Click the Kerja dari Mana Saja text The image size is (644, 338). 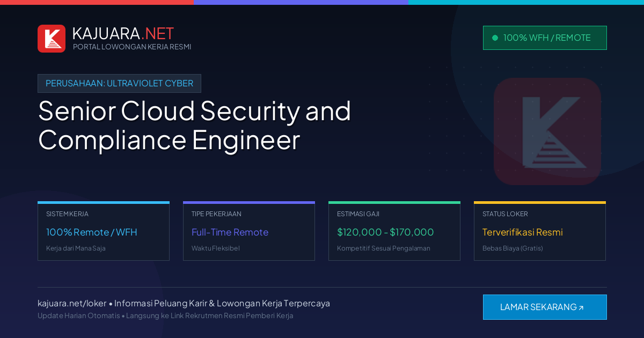(76, 248)
